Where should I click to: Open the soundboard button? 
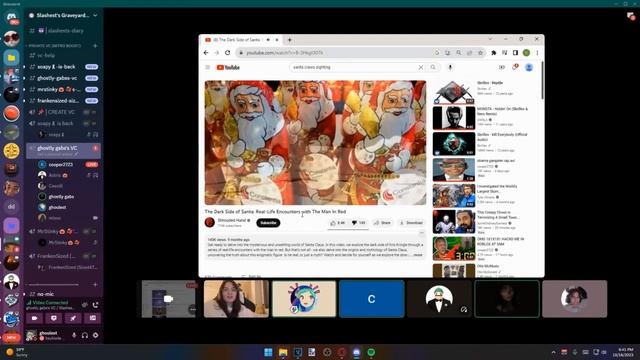pyautogui.click(x=93, y=318)
